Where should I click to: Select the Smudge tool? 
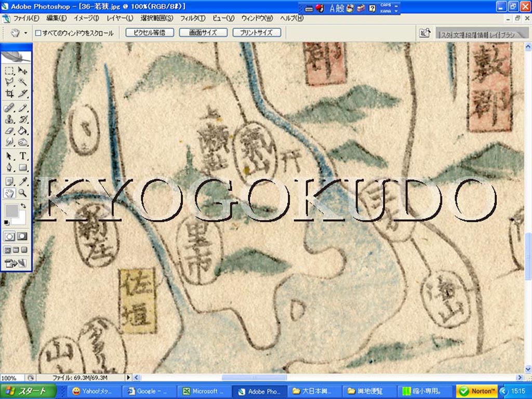[9, 142]
